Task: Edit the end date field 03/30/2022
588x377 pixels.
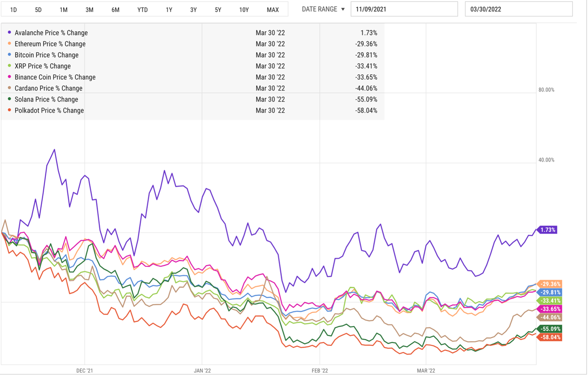Action: (519, 9)
